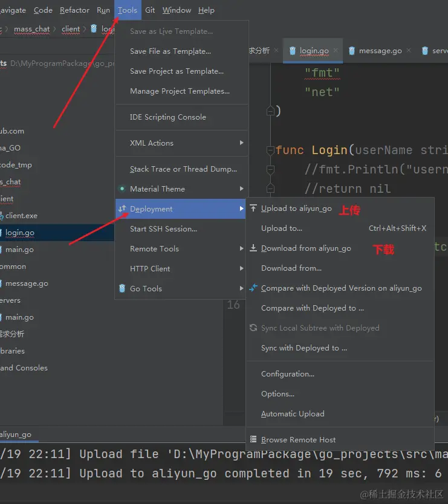
Task: Click client breadcrumb
Action: tap(71, 29)
